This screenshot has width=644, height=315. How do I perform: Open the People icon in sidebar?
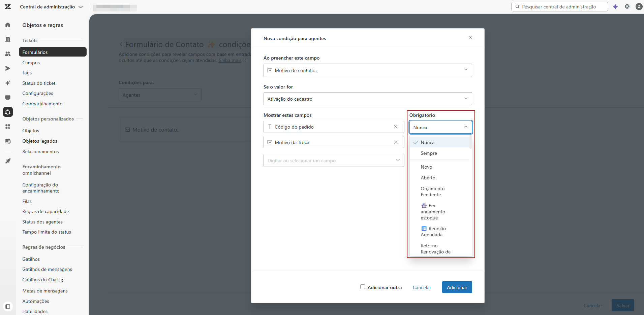[8, 54]
